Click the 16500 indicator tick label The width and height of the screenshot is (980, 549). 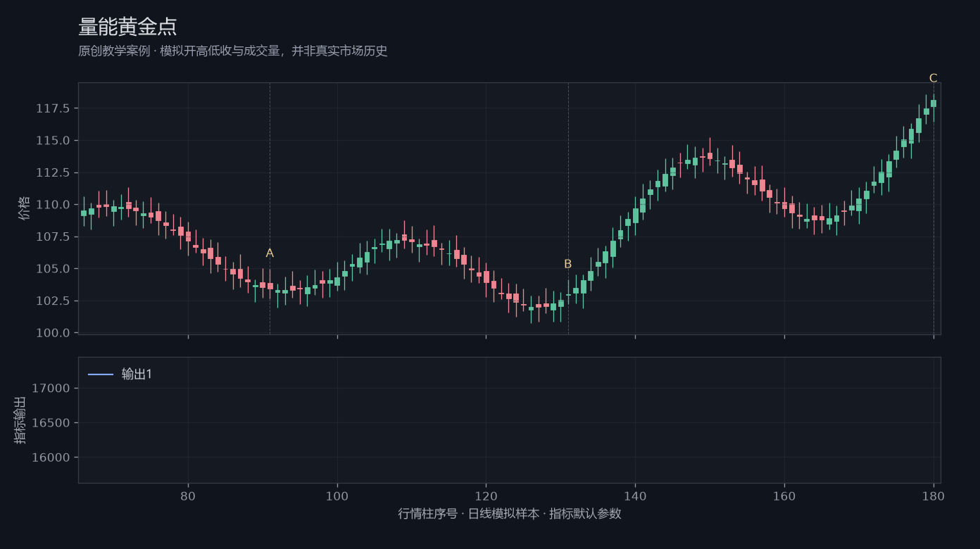51,423
